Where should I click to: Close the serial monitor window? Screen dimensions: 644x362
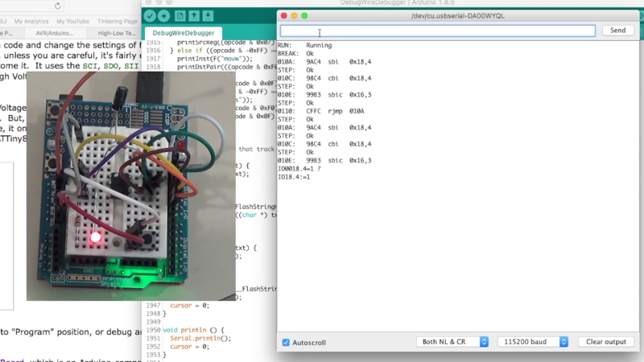[x=283, y=15]
